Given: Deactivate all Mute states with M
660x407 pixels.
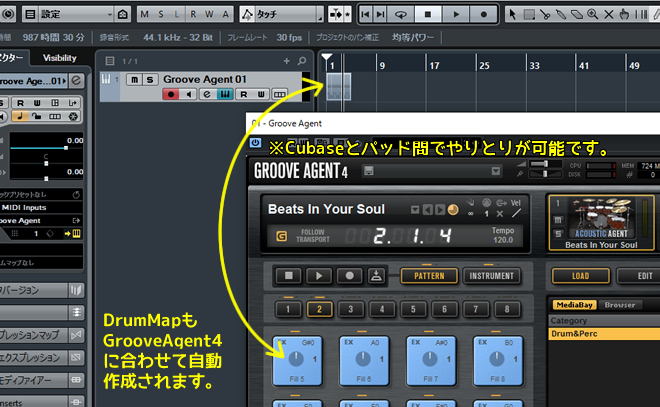Looking at the screenshot, I should click(x=144, y=14).
